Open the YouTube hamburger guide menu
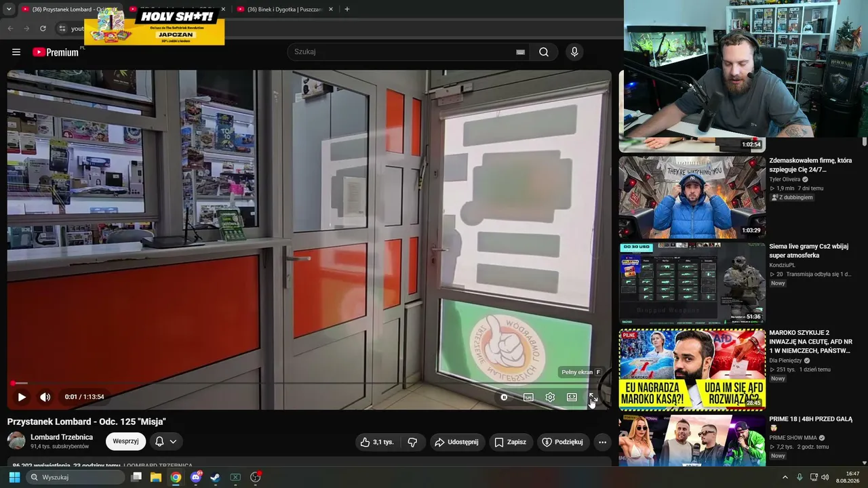 pos(16,52)
